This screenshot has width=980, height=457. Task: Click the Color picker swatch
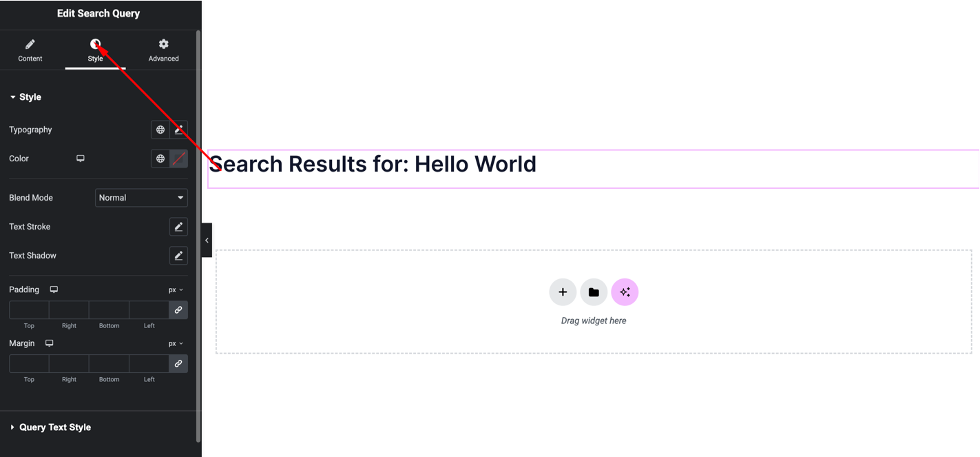(x=179, y=159)
